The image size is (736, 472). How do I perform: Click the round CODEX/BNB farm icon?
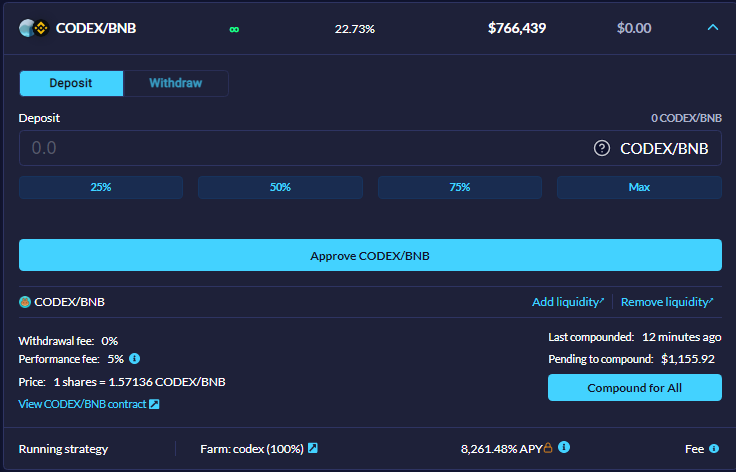[x=25, y=302]
